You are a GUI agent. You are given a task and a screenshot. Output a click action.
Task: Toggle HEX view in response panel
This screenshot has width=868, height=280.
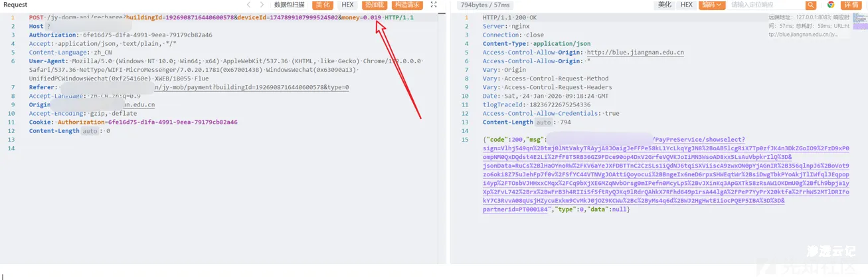(x=686, y=5)
